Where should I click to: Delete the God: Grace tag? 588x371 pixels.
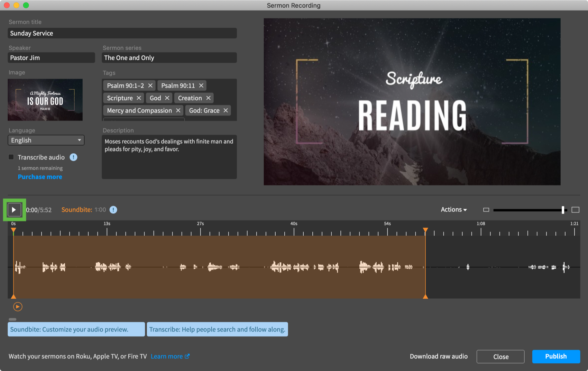pos(226,110)
